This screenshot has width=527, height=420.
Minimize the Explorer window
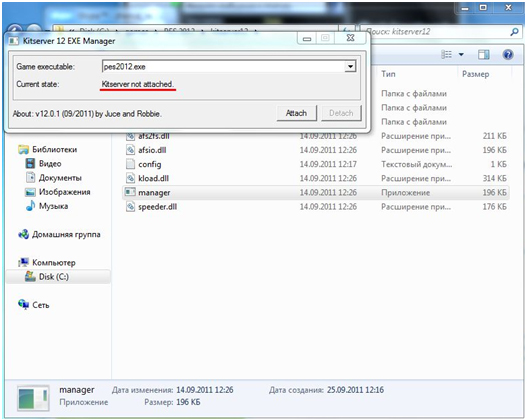pos(465,7)
